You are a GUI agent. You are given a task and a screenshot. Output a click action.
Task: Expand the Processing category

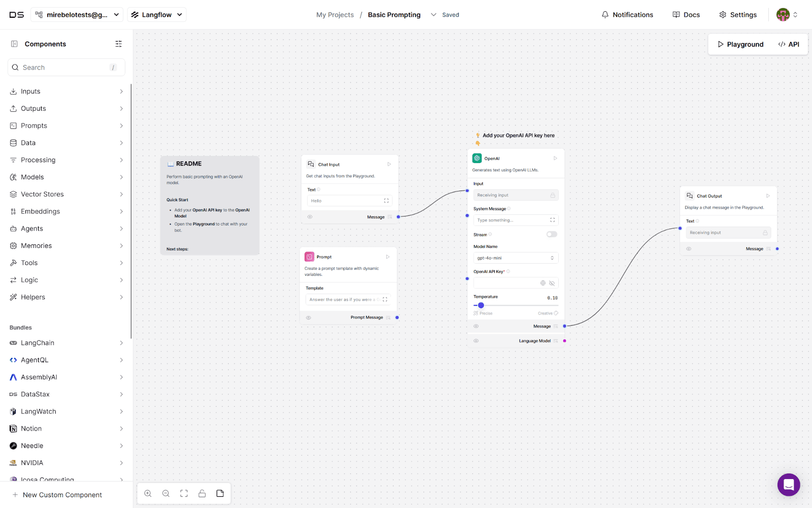pyautogui.click(x=67, y=160)
